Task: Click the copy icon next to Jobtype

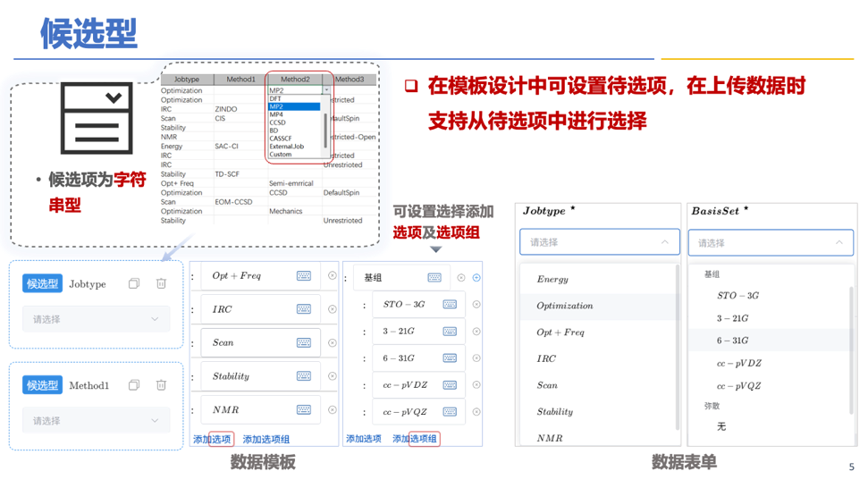Action: click(x=134, y=283)
